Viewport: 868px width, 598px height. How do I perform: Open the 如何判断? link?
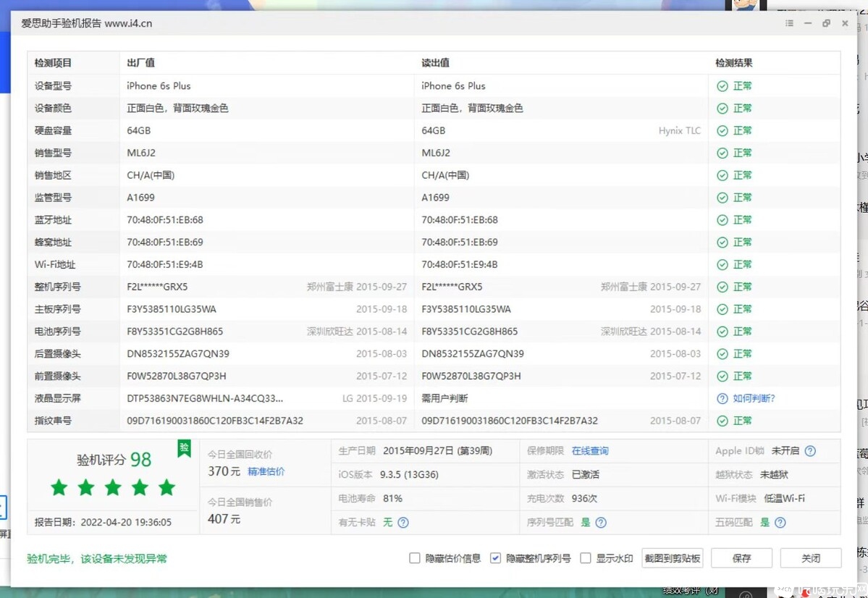tap(754, 399)
